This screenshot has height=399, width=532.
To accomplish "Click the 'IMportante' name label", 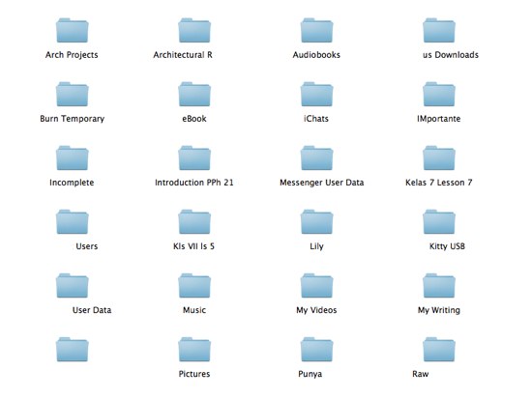I will pos(439,119).
